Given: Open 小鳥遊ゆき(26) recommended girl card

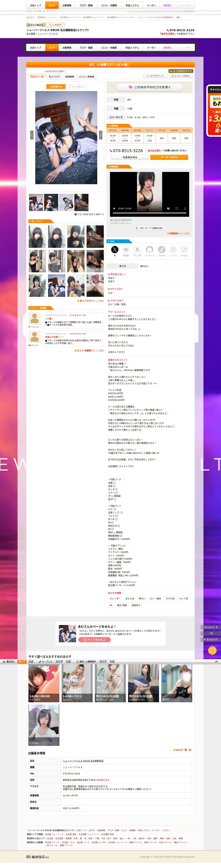Looking at the screenshot, I should (x=143, y=683).
